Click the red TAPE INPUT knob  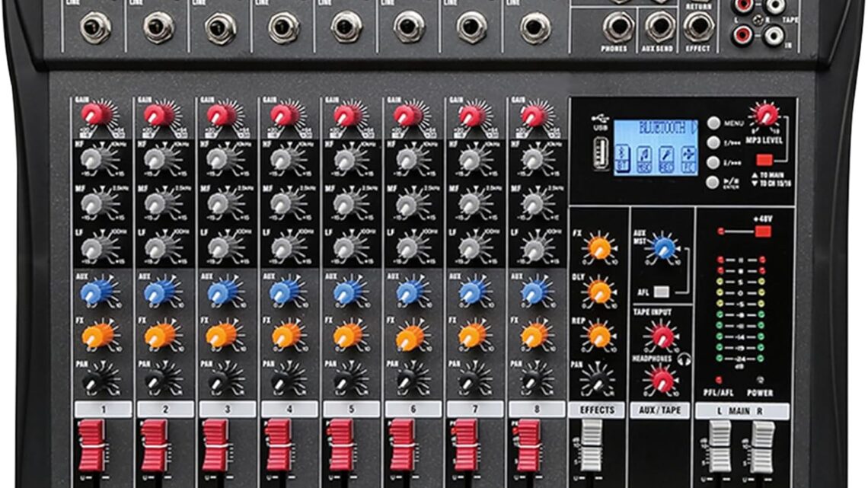(x=662, y=334)
